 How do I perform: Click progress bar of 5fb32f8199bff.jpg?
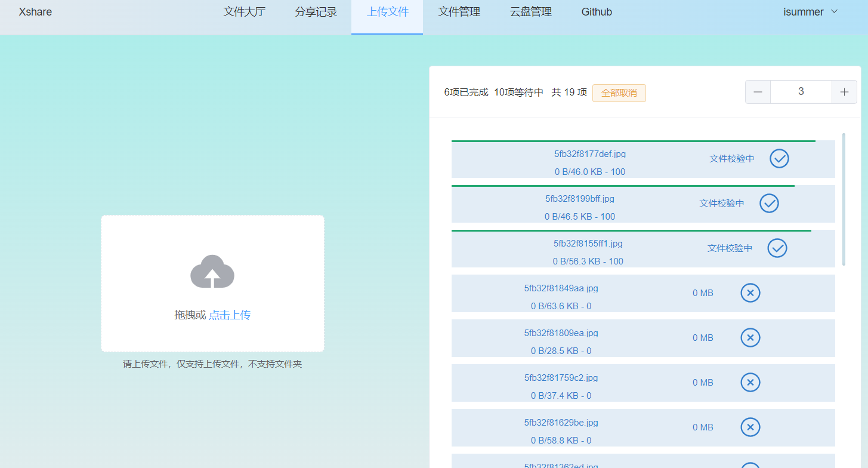623,186
